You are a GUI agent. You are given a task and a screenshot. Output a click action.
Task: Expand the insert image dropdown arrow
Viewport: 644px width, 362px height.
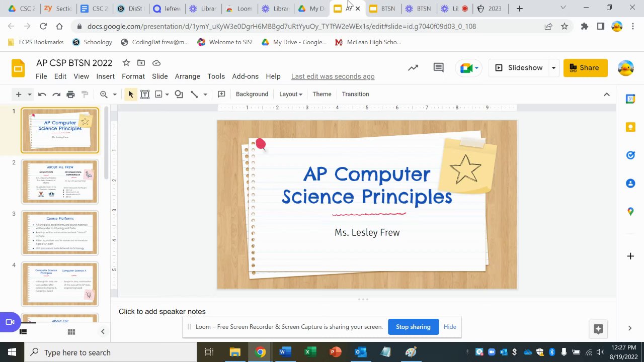(167, 94)
